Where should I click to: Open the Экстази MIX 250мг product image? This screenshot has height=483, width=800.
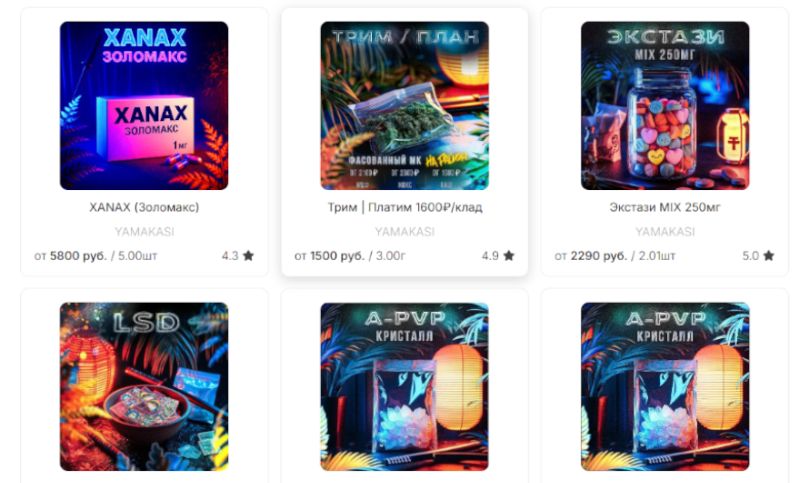point(665,106)
